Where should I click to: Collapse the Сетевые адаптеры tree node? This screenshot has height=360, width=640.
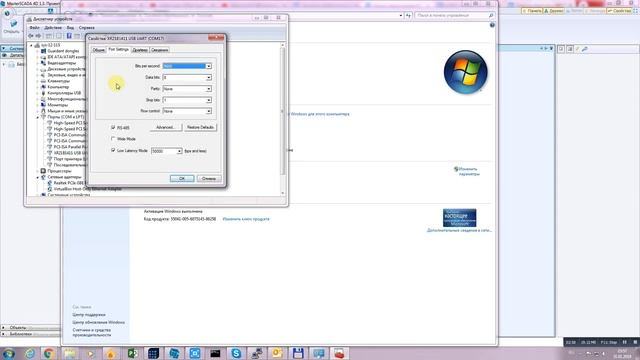click(38, 178)
